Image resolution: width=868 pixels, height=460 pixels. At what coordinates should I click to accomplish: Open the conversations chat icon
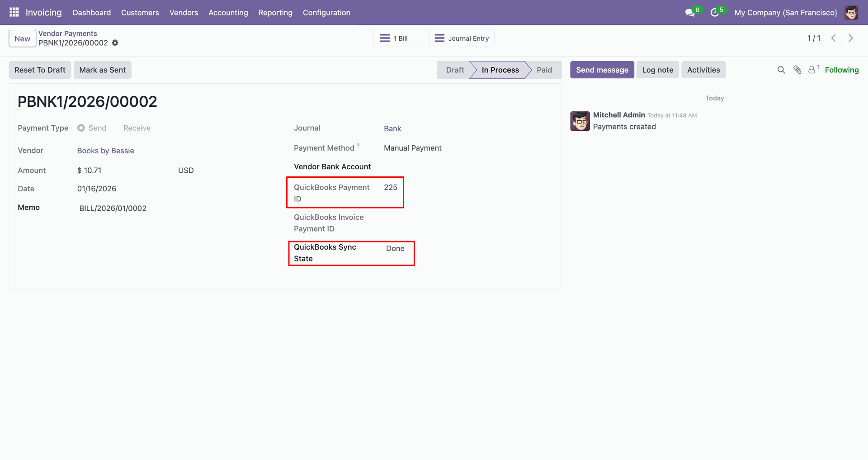click(690, 13)
